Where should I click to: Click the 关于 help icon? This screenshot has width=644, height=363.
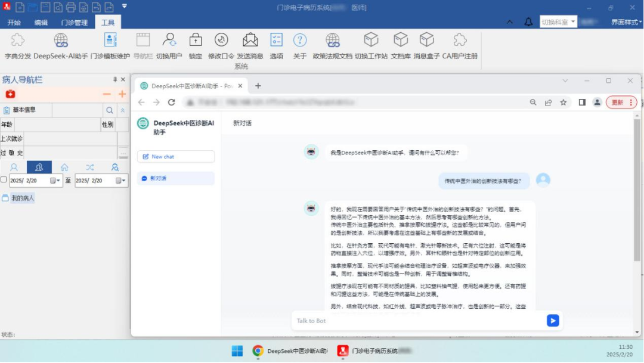[x=300, y=46]
